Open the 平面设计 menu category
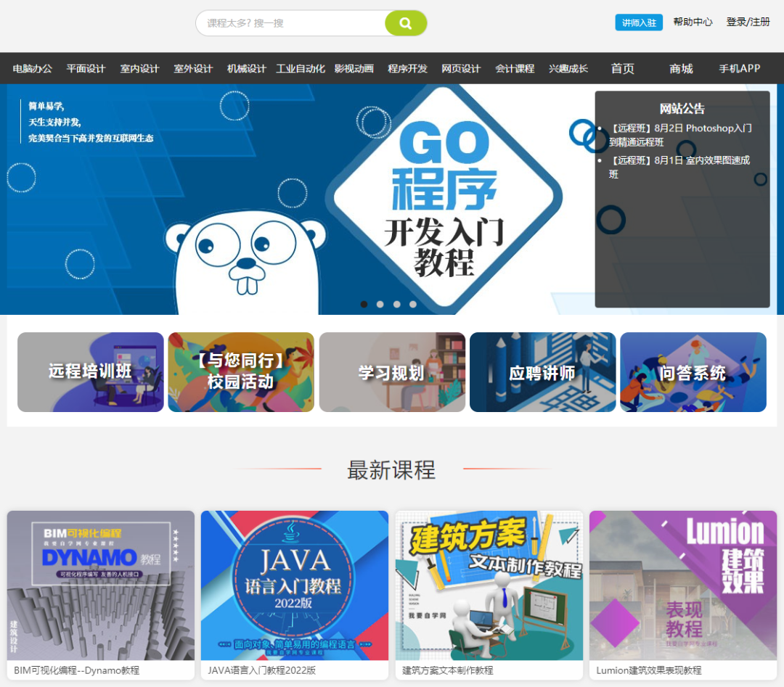 pos(86,68)
